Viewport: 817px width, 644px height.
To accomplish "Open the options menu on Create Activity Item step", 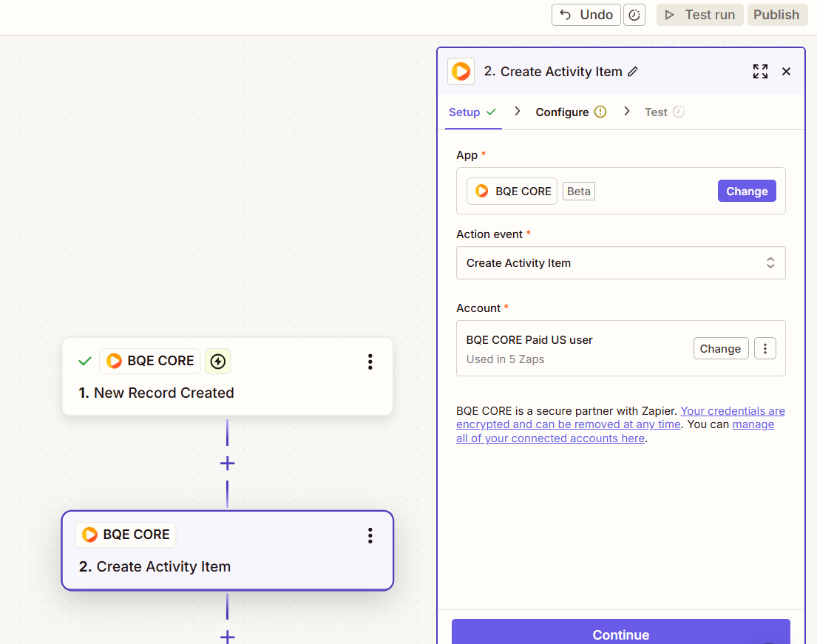I will 370,535.
